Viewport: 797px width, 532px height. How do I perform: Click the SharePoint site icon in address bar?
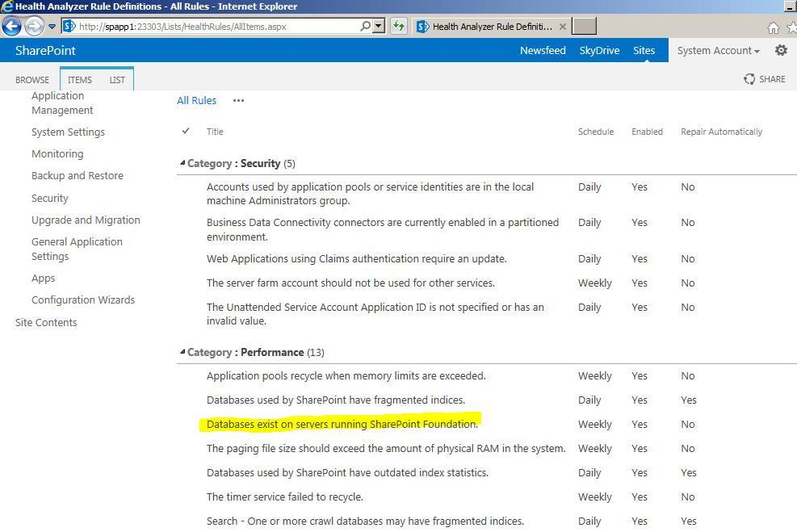click(x=69, y=26)
